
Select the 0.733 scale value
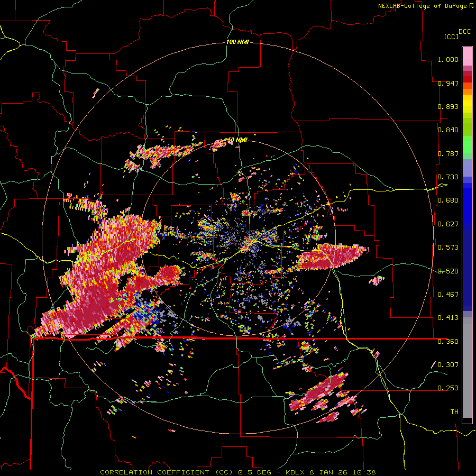pyautogui.click(x=448, y=177)
